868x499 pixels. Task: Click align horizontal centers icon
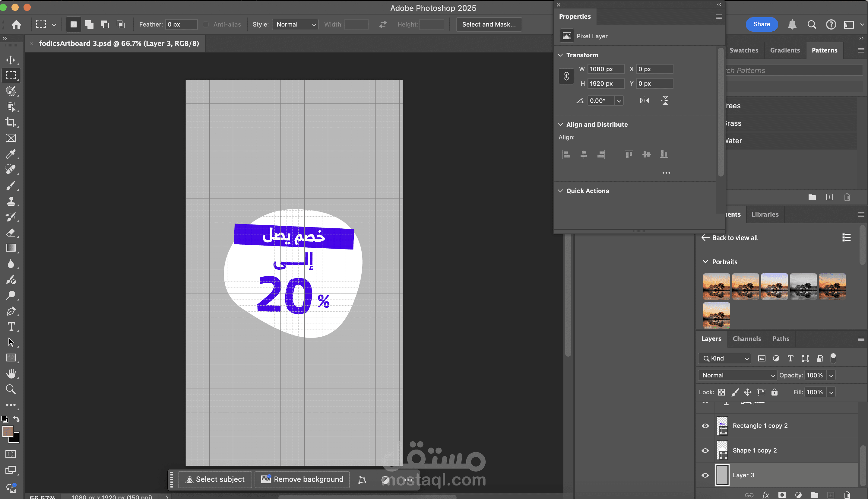[x=584, y=154]
